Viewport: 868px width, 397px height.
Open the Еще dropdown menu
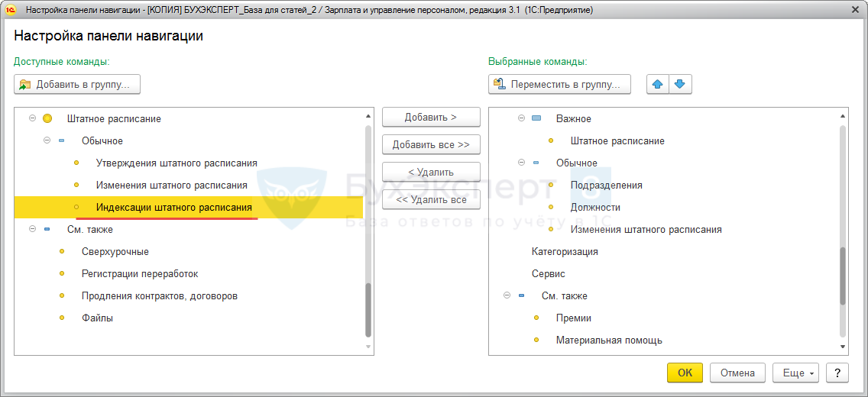(x=795, y=373)
